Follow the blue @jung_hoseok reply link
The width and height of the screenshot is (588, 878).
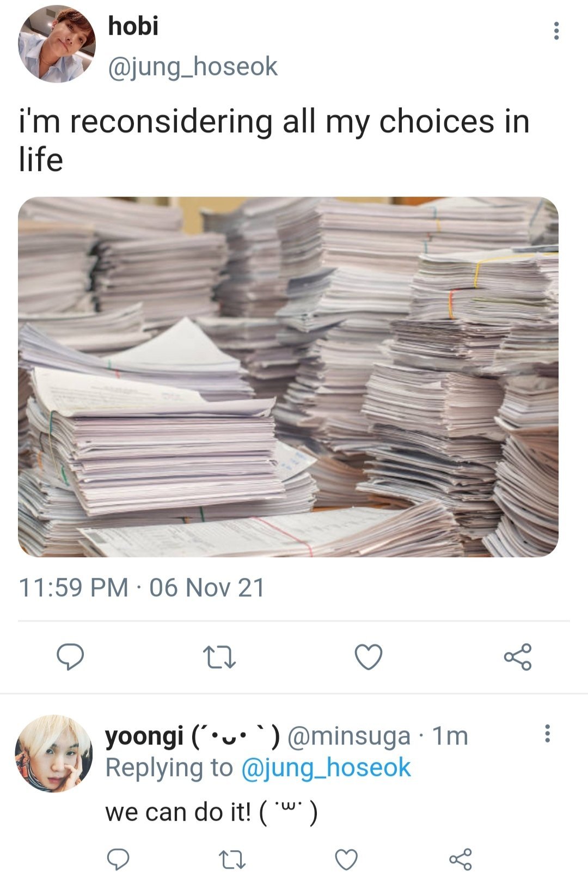(325, 768)
